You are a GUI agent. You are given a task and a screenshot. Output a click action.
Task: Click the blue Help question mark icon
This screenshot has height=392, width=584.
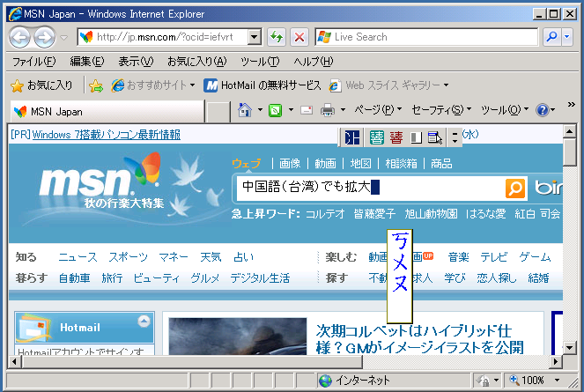543,110
